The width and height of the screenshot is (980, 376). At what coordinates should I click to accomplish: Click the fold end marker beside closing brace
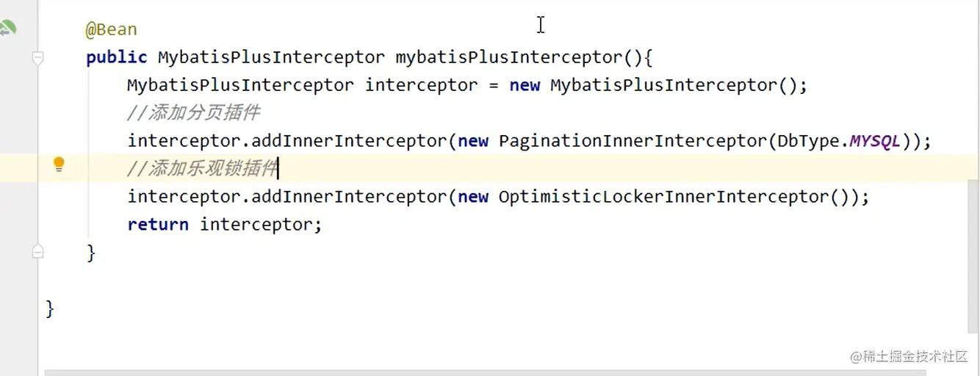click(x=38, y=253)
